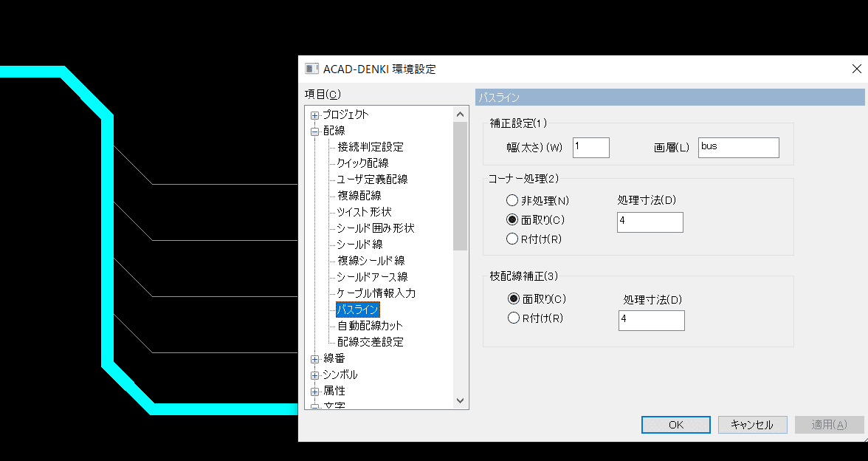Viewport: 868px width, 461px height.
Task: Select シールド囲み形状 item
Action: [x=375, y=228]
